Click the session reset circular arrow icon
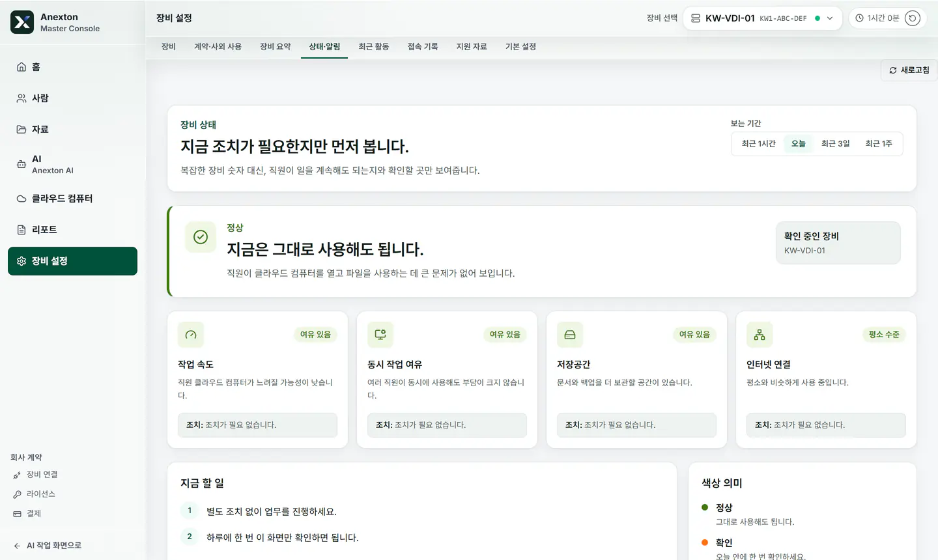 coord(913,18)
